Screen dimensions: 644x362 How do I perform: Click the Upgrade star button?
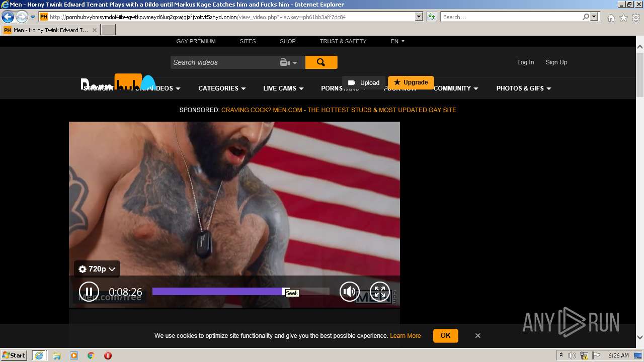411,82
